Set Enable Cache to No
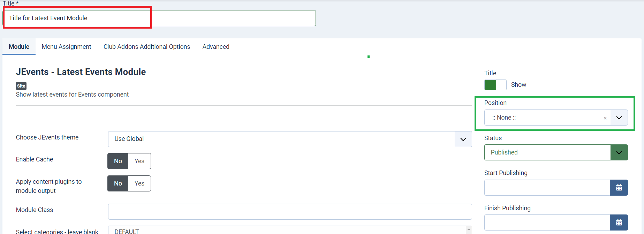 pyautogui.click(x=118, y=161)
